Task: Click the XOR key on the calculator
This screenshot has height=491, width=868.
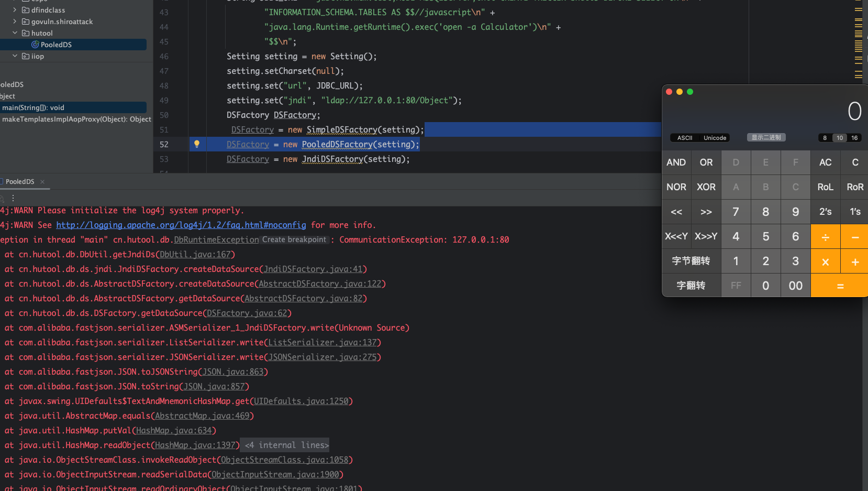Action: pyautogui.click(x=706, y=187)
